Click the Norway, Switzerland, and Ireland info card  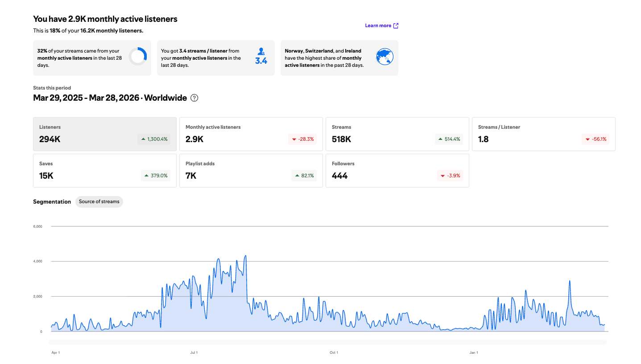click(339, 58)
